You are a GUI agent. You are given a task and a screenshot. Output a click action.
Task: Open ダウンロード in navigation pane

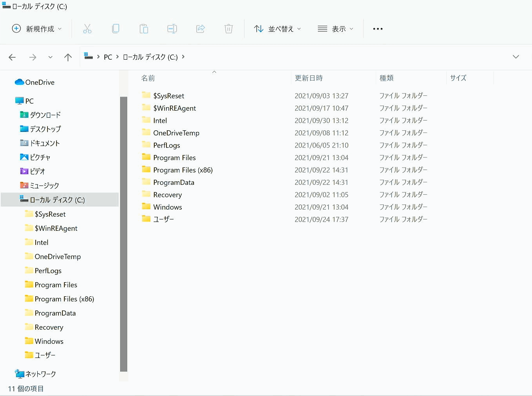point(40,115)
